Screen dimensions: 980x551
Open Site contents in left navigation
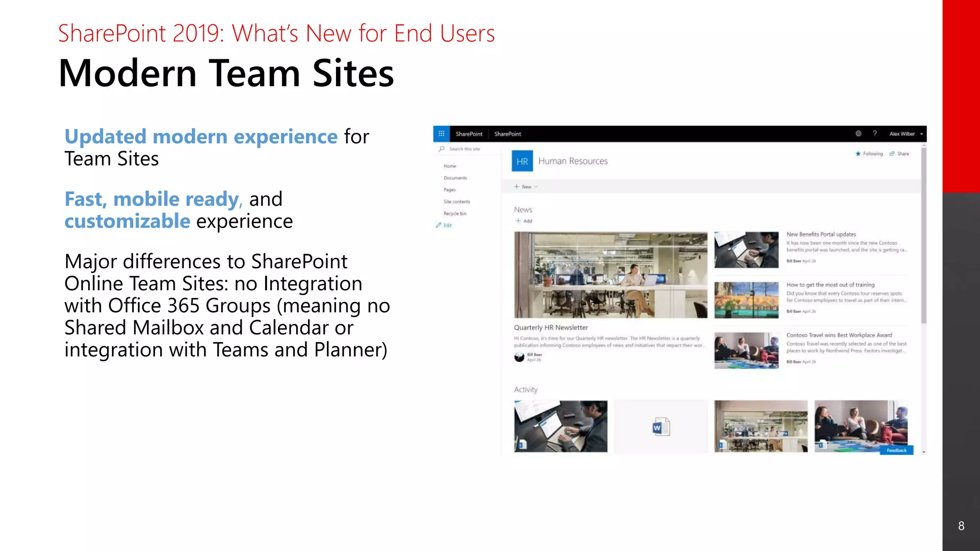pos(457,202)
